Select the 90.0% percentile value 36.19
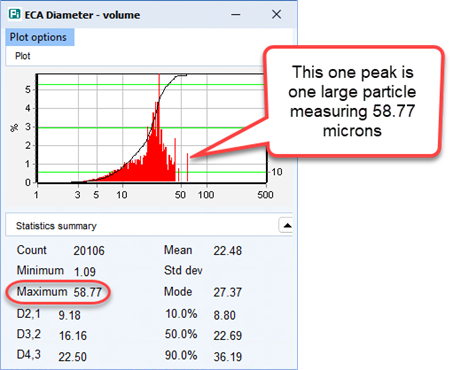Viewport: 453px width, 370px height. pos(228,357)
